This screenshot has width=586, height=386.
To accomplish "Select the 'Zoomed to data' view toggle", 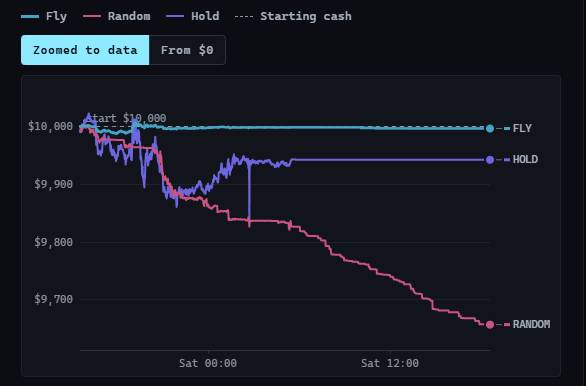I will [x=85, y=50].
